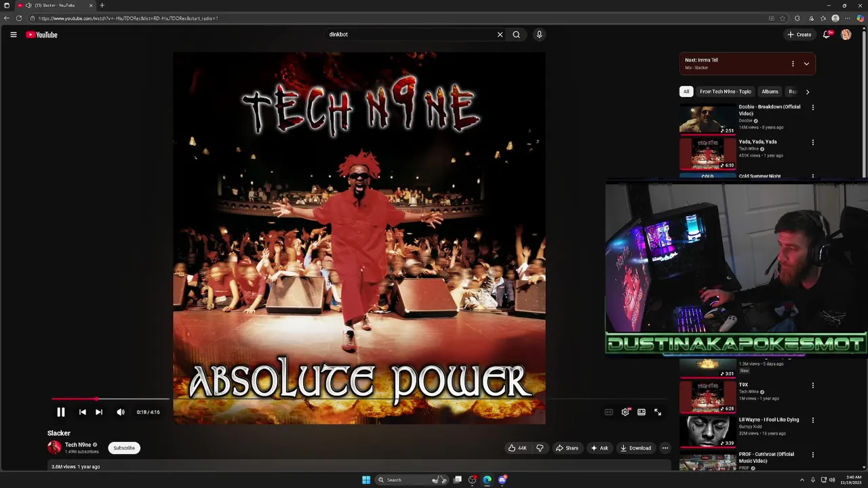Image resolution: width=868 pixels, height=488 pixels.
Task: Show more filter chips with arrow
Action: click(807, 91)
